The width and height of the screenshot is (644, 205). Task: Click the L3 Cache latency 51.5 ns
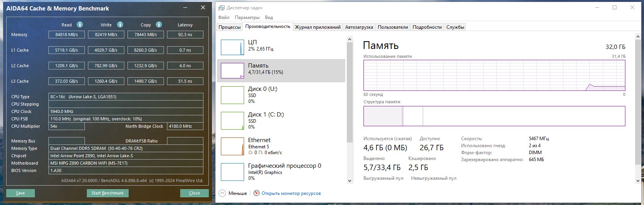(185, 81)
